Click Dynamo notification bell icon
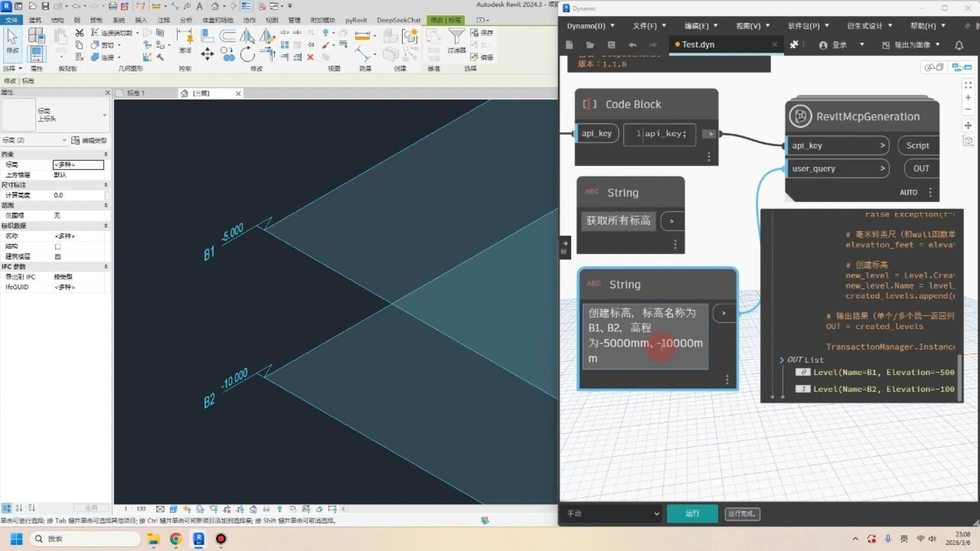The image size is (980, 551). [959, 45]
